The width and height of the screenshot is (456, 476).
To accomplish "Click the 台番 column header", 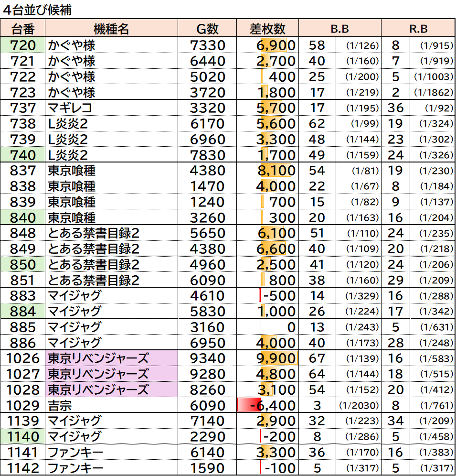I will [23, 29].
